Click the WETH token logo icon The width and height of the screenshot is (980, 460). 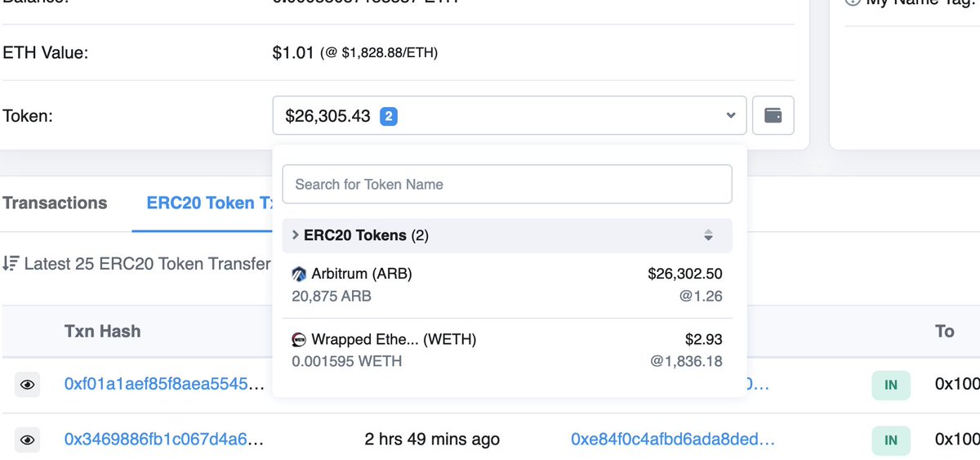299,339
